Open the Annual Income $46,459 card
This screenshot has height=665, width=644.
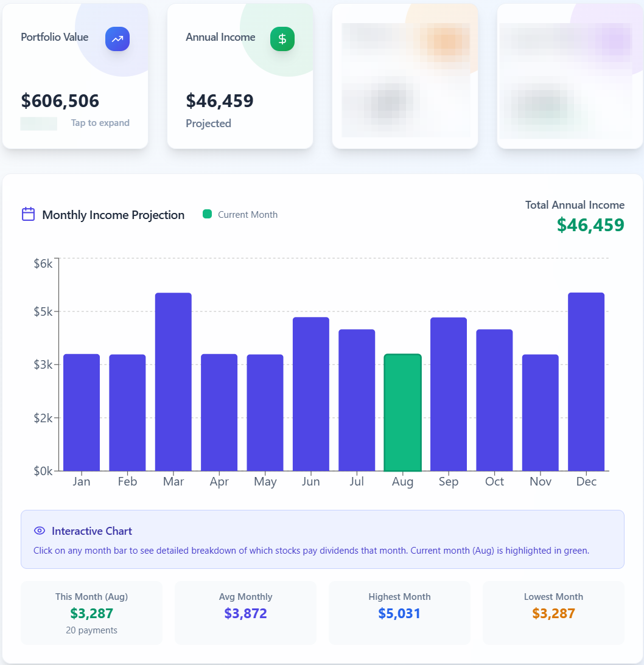[240, 76]
